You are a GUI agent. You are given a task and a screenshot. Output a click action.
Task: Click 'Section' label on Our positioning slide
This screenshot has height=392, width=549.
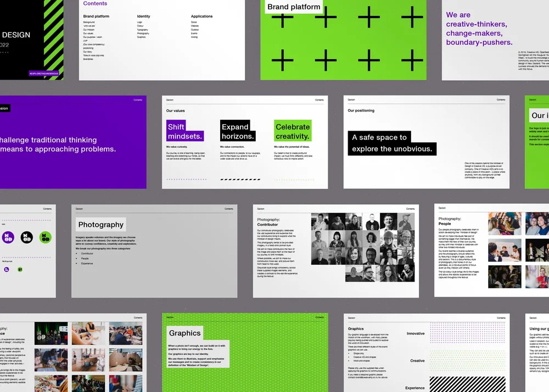351,100
